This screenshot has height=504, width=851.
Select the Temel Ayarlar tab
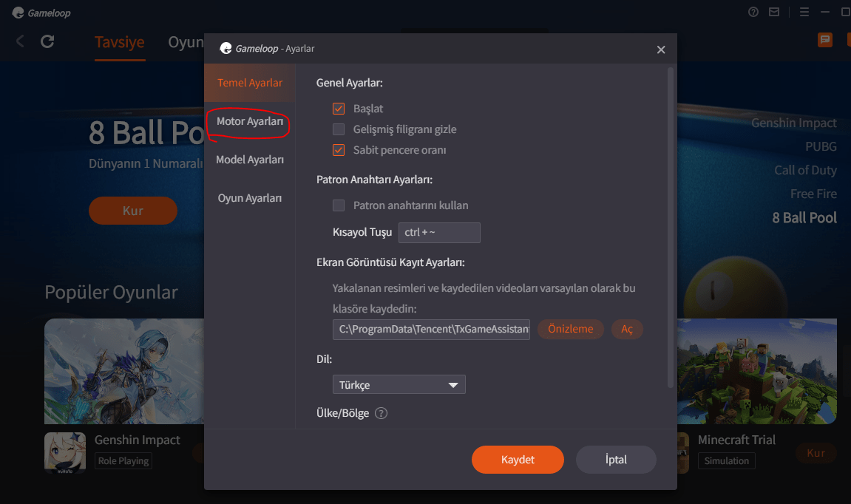click(250, 83)
